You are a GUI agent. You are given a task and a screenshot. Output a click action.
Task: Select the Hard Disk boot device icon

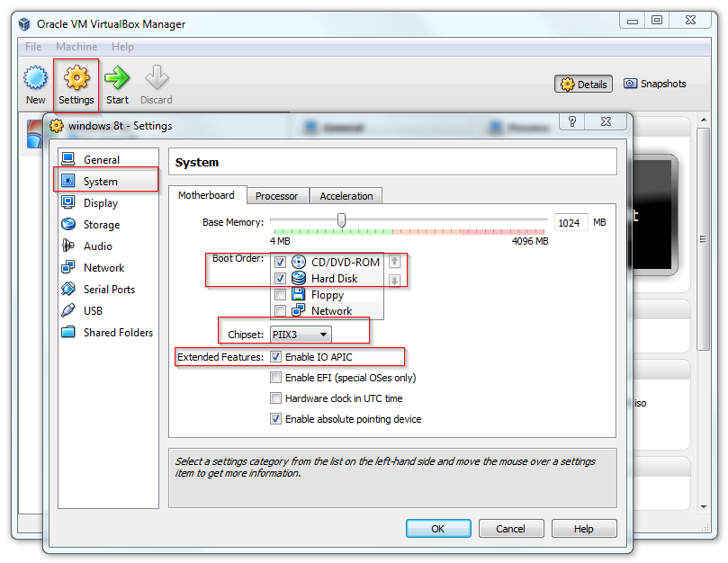click(x=299, y=279)
